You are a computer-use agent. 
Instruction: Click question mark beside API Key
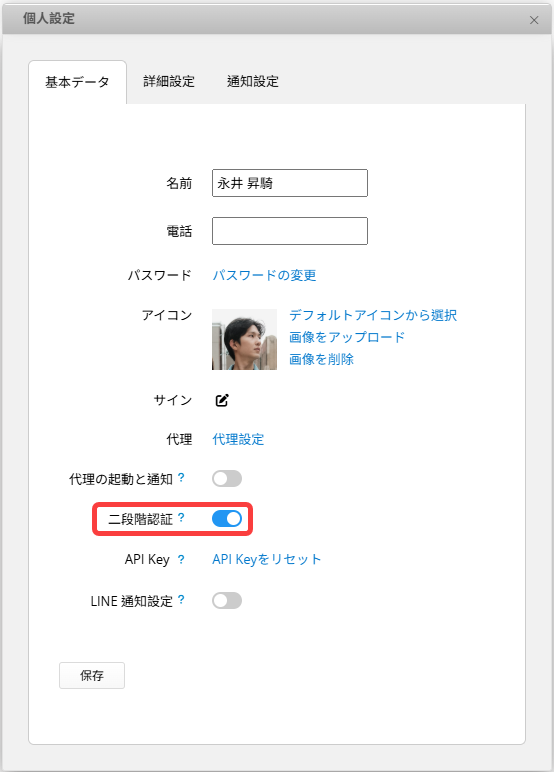(x=181, y=559)
